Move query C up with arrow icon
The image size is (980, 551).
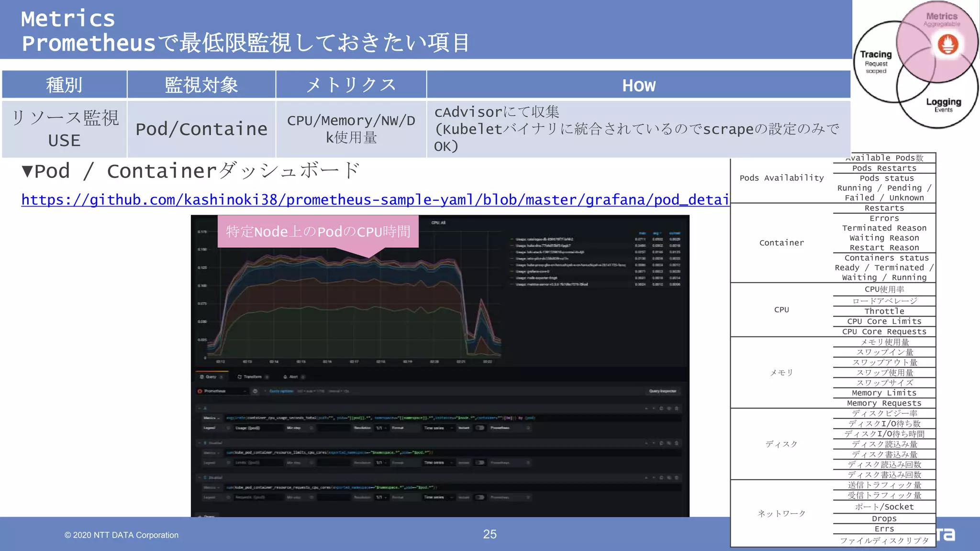coord(646,478)
